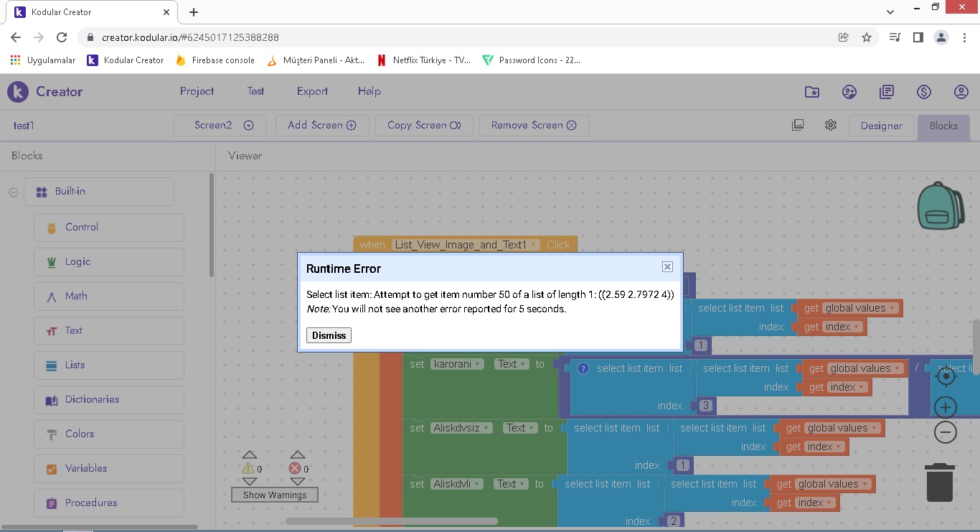Center the workspace with the target icon

(x=946, y=376)
